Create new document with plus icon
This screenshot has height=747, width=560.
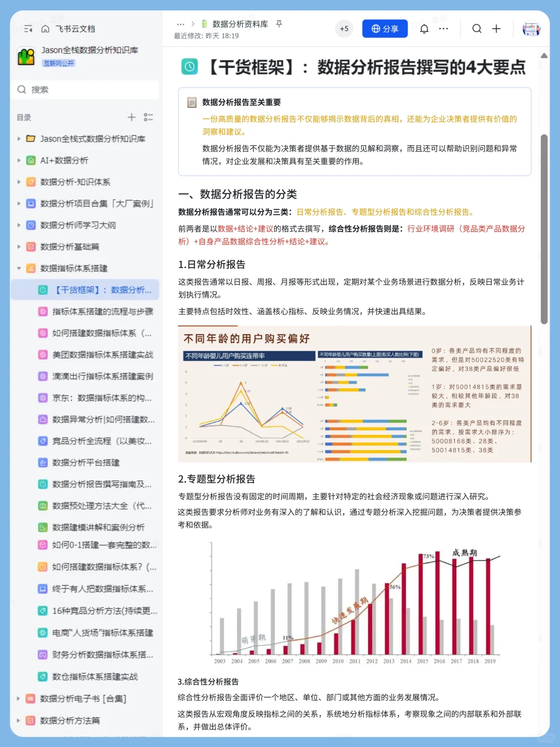tap(496, 29)
